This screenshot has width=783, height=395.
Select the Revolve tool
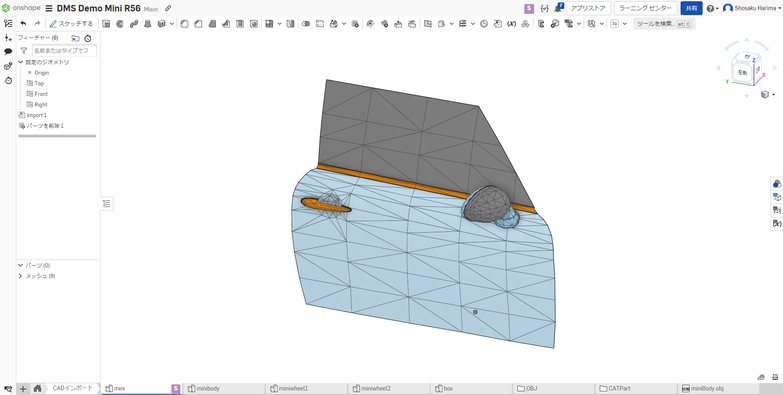(x=120, y=23)
